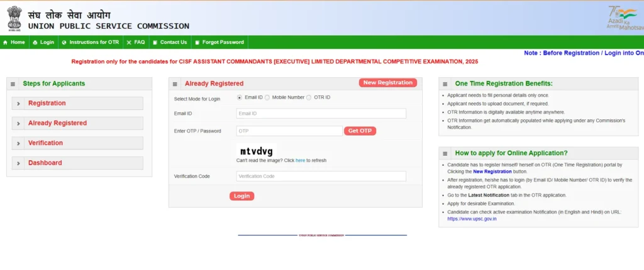Click the Enter OTP / Password label
The image size is (644, 270).
(197, 131)
